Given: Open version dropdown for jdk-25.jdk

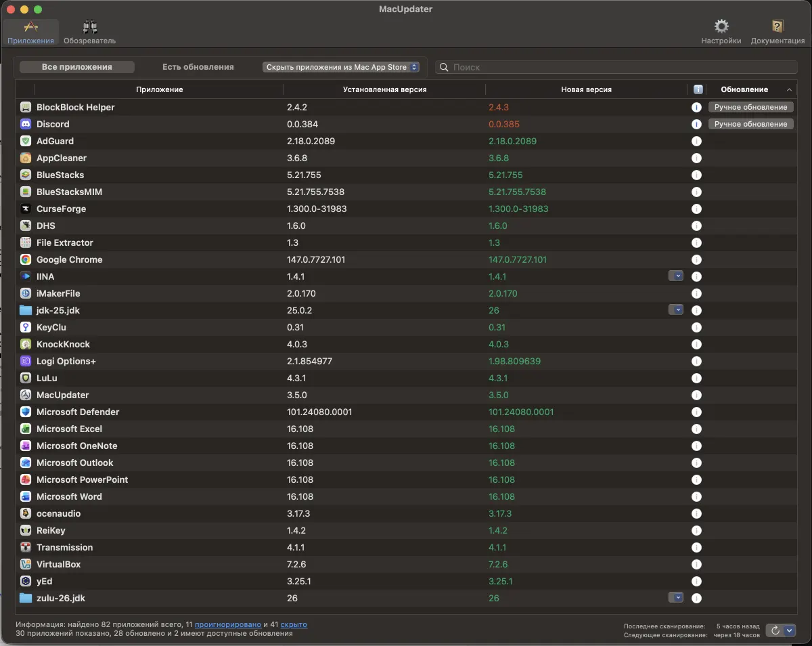Looking at the screenshot, I should click(675, 310).
